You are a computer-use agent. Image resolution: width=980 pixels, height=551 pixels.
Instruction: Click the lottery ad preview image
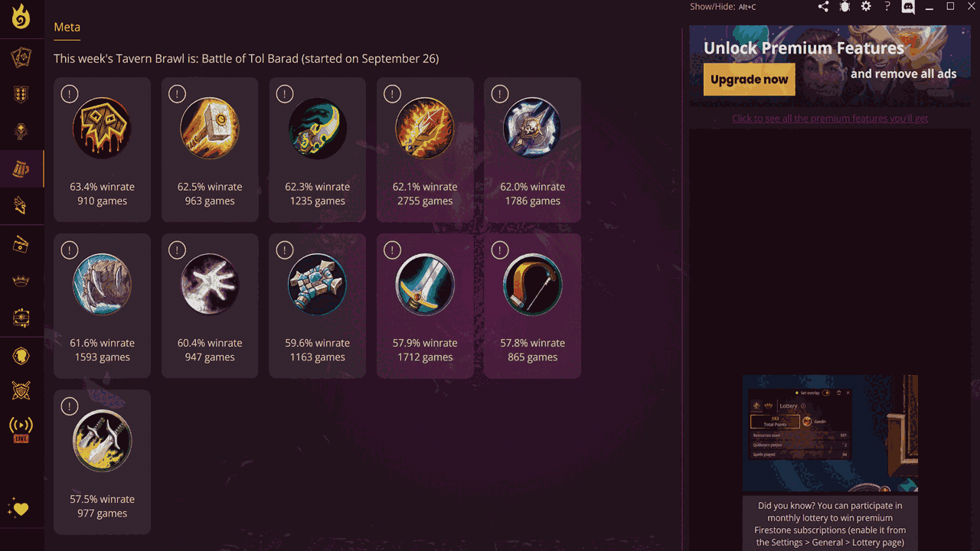pyautogui.click(x=830, y=433)
